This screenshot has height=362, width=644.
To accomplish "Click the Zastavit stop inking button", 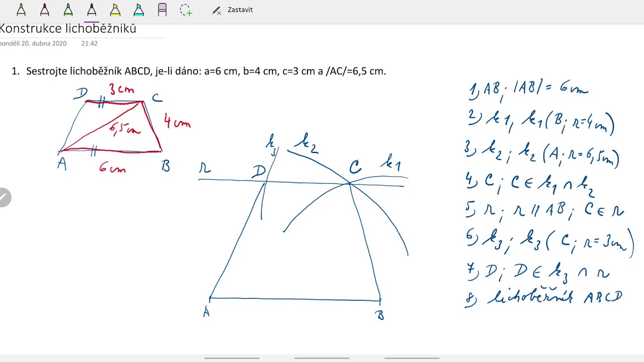I will 232,10.
